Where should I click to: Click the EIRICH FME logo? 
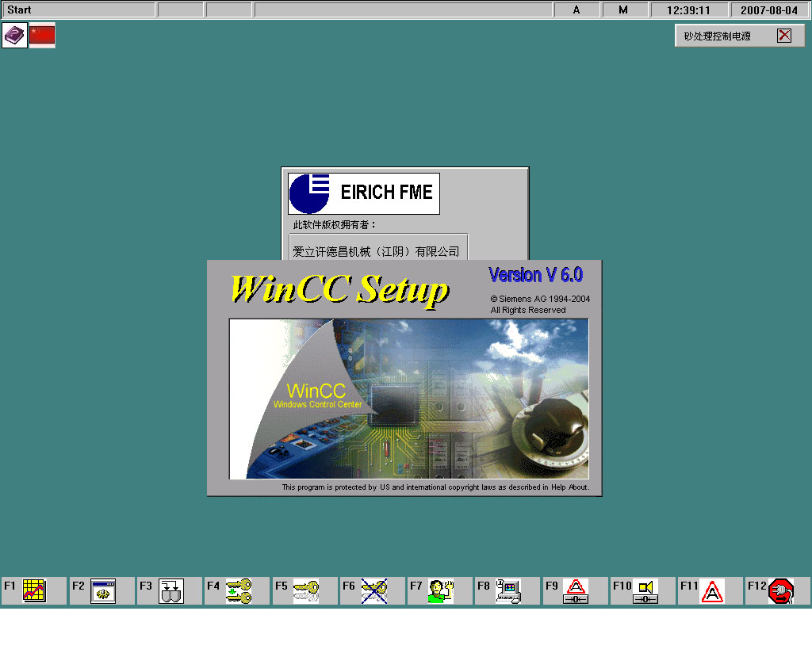tap(364, 193)
